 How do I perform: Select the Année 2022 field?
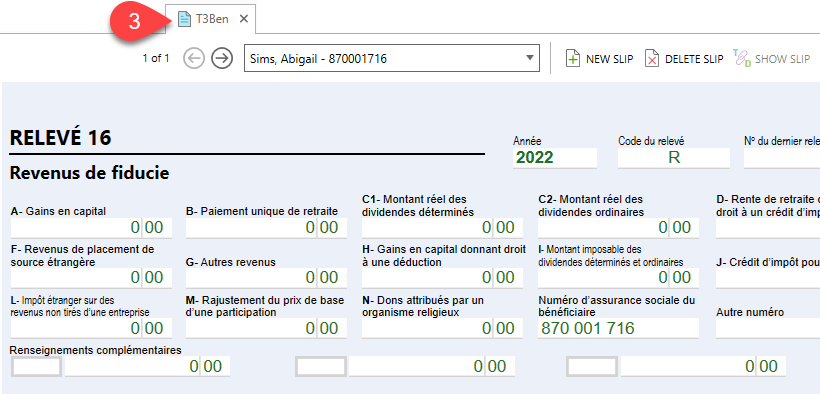pos(555,157)
